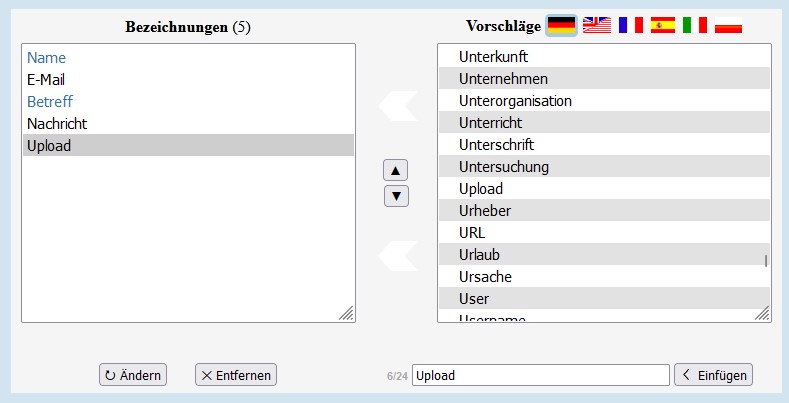Select 'Name' in the Bezeichnungen list

click(x=47, y=58)
